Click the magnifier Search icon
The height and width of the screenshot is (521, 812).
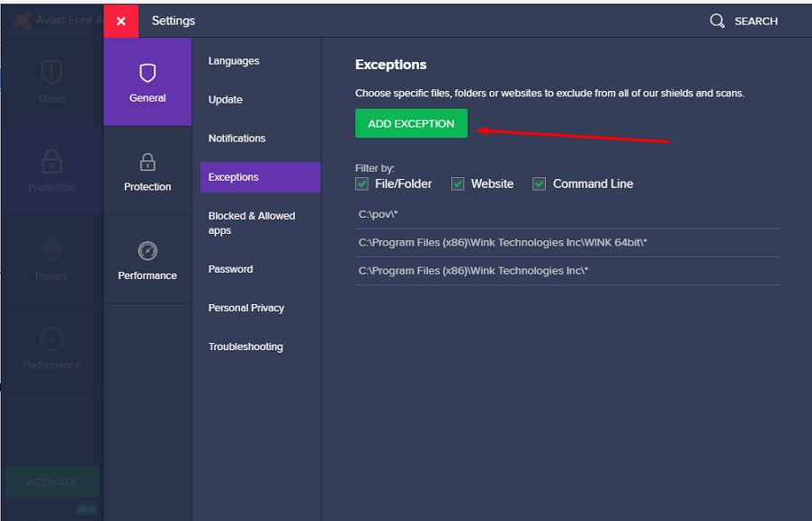717,21
